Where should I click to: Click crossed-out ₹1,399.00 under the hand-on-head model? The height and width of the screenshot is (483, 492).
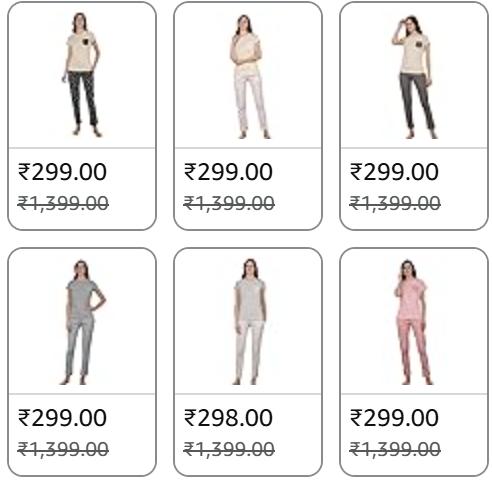click(x=395, y=203)
